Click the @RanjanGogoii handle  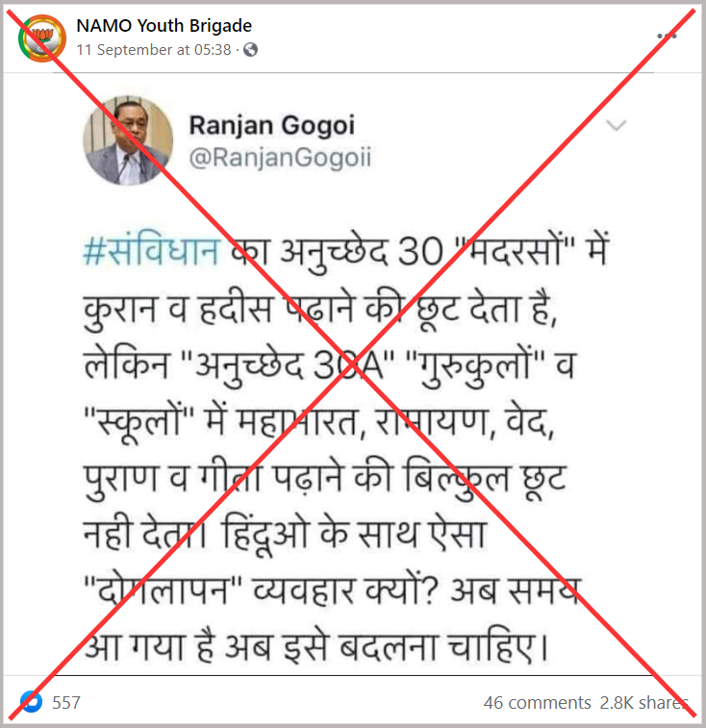click(280, 158)
